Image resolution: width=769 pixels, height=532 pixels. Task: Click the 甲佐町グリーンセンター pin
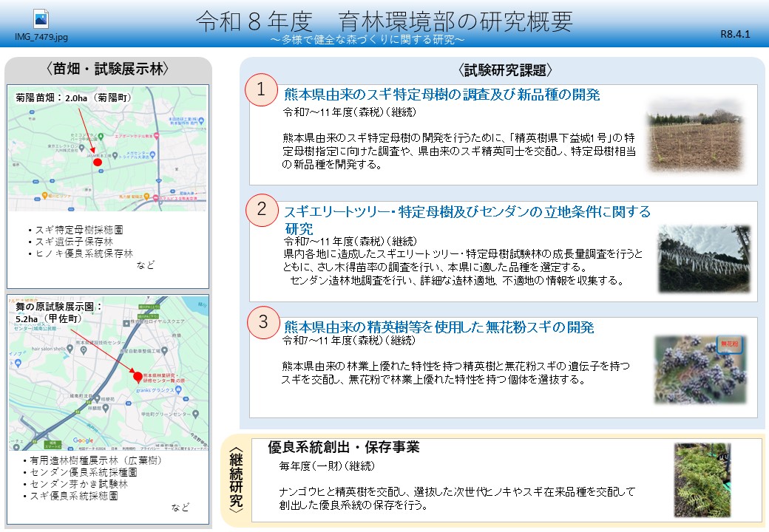coord(195,413)
